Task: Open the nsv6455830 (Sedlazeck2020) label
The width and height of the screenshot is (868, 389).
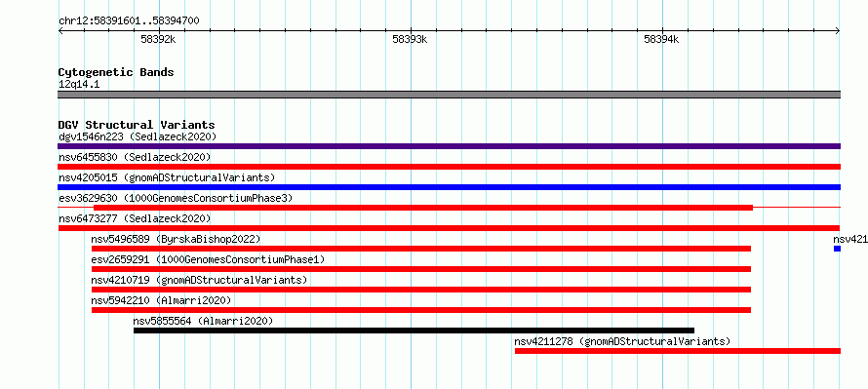Action: click(x=135, y=157)
